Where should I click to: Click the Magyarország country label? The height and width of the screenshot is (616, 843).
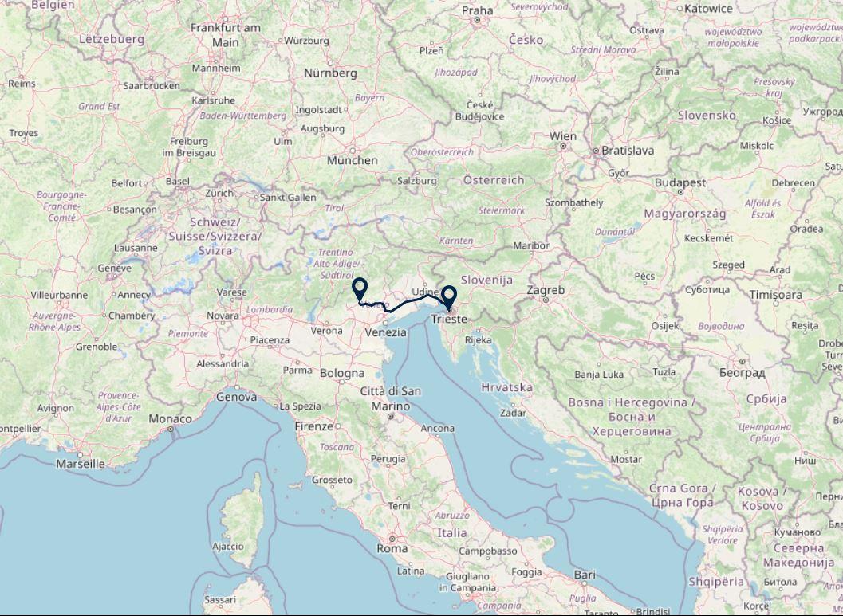tap(685, 214)
